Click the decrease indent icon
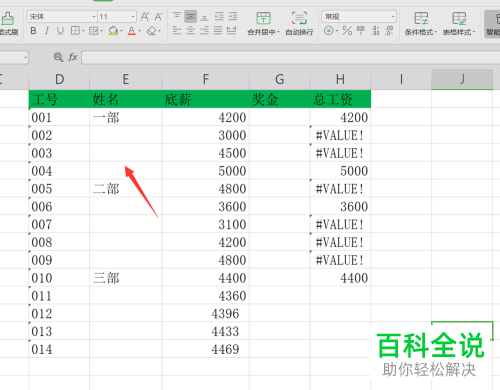This screenshot has height=390, width=500. pyautogui.click(x=219, y=16)
